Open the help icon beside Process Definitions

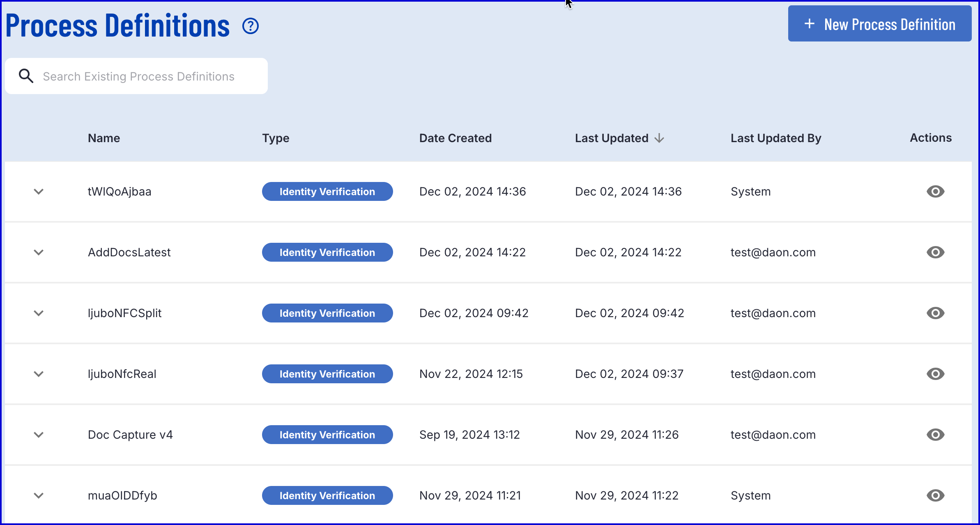(x=251, y=26)
